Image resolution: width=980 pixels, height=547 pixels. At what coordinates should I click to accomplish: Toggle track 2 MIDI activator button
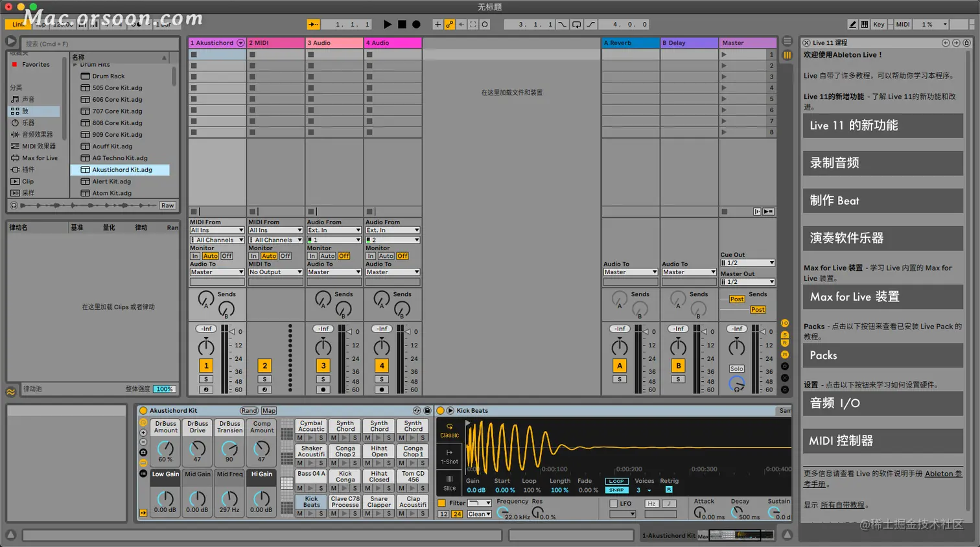tap(264, 366)
